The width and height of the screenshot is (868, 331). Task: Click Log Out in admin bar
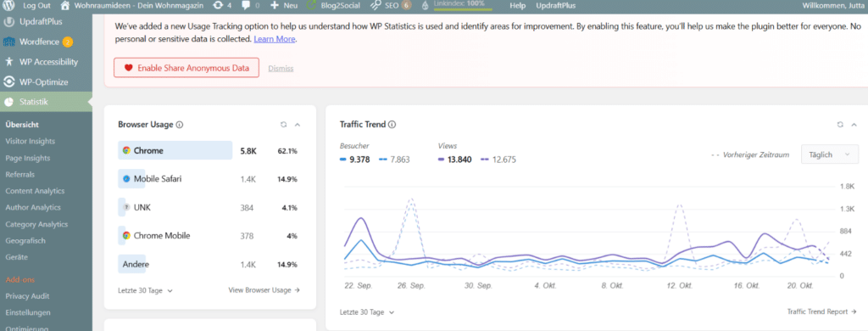pos(36,6)
